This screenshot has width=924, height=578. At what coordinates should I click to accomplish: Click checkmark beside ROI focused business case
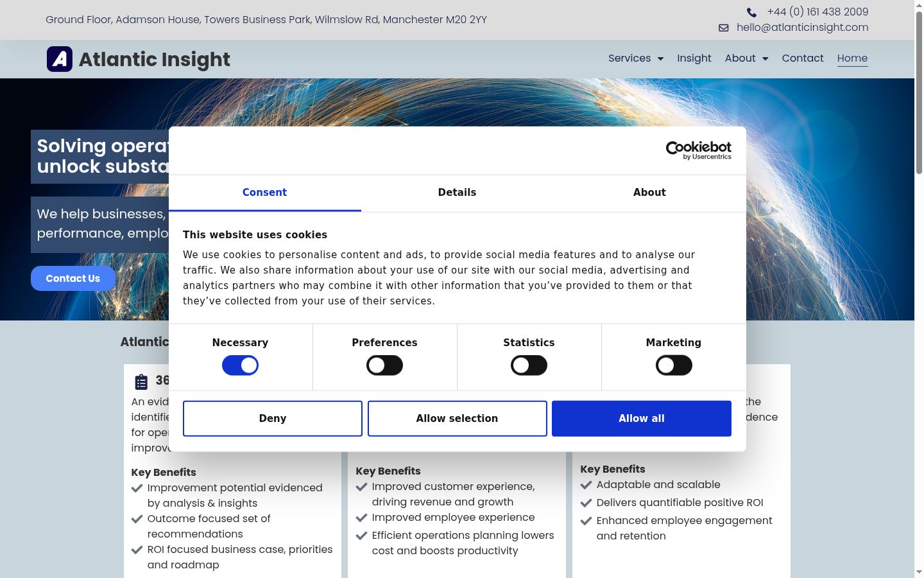(137, 550)
